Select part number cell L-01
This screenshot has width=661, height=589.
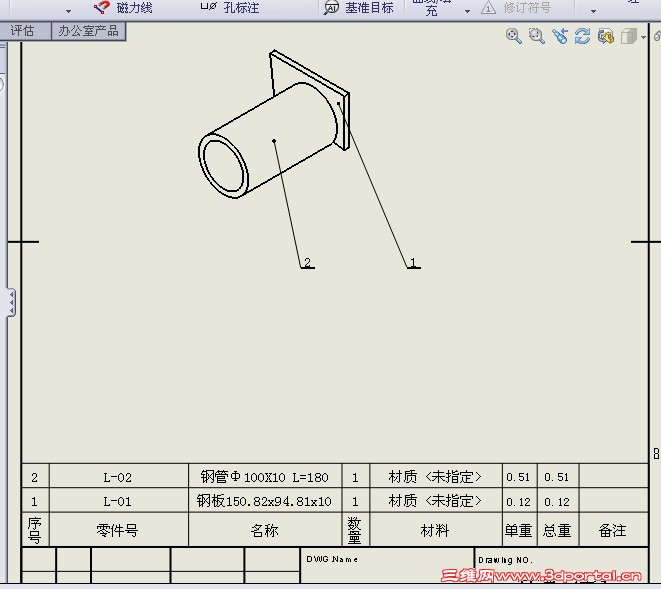(x=118, y=501)
